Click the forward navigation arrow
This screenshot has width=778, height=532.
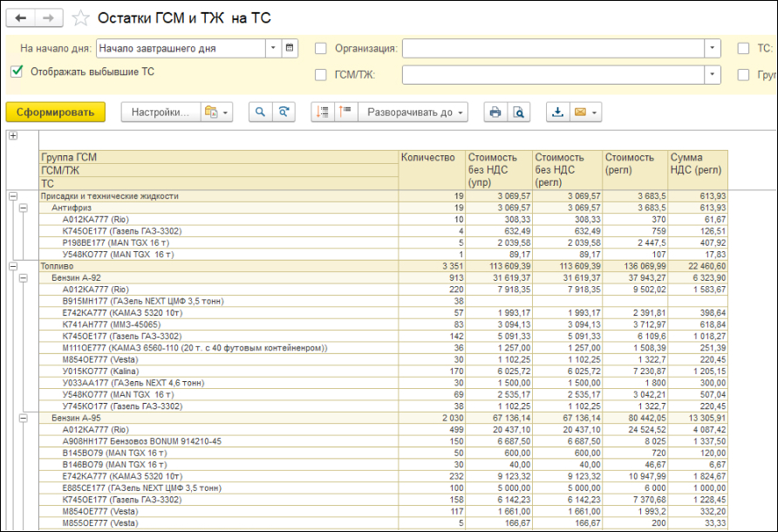pyautogui.click(x=48, y=17)
